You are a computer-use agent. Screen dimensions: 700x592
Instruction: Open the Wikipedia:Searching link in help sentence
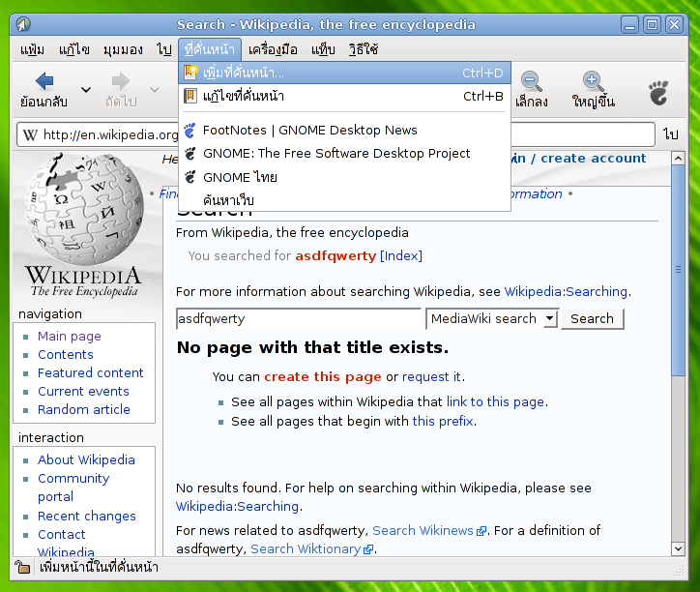click(566, 292)
